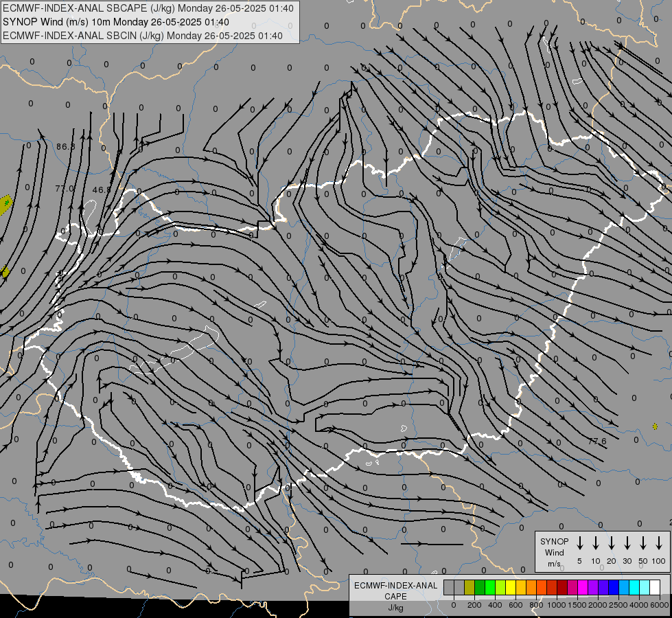Click the ECMWF-INDEX-ANAL CAPE legend label

pos(395,591)
